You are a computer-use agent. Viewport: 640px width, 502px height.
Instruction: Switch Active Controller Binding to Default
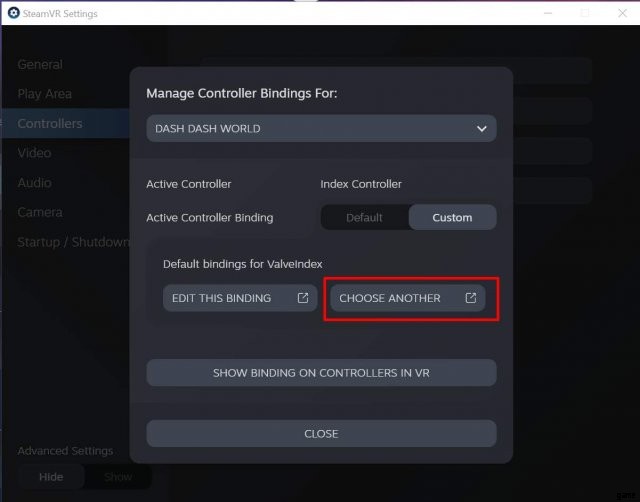pyautogui.click(x=364, y=217)
